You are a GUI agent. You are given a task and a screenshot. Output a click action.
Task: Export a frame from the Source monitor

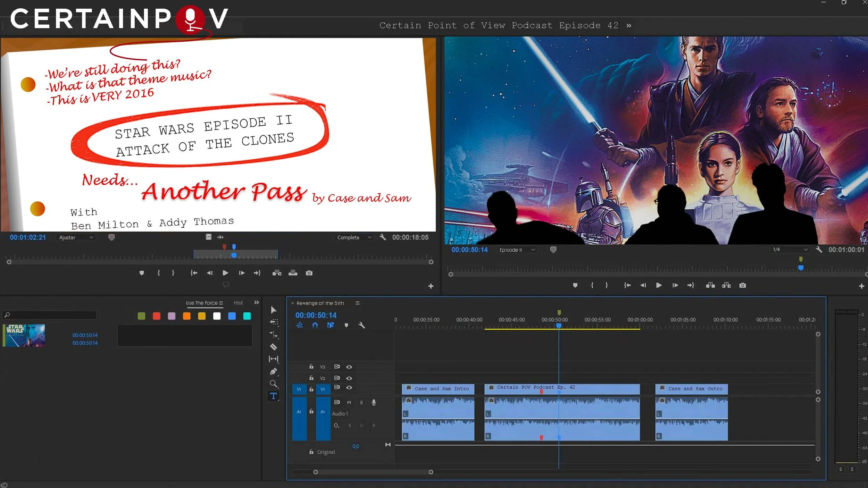click(x=309, y=273)
